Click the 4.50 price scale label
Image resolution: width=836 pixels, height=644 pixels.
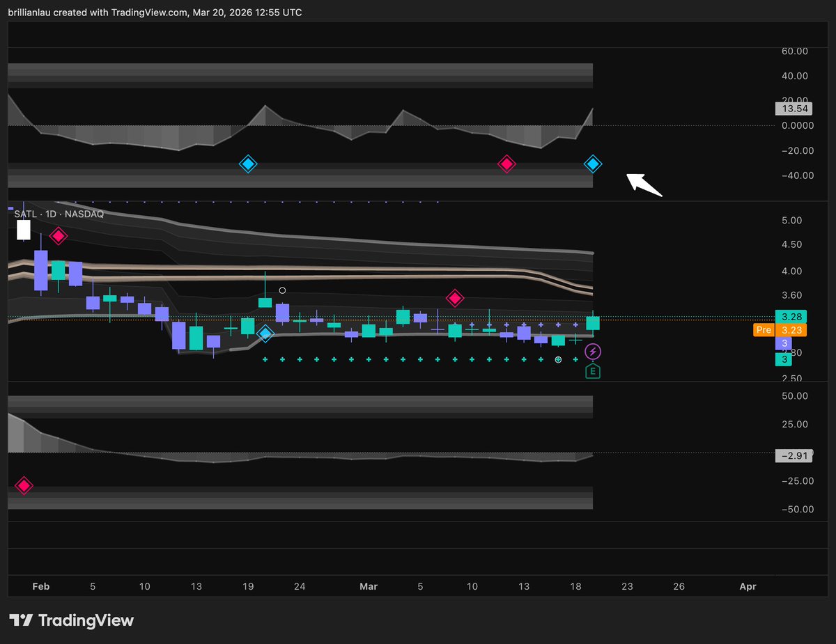click(x=792, y=245)
